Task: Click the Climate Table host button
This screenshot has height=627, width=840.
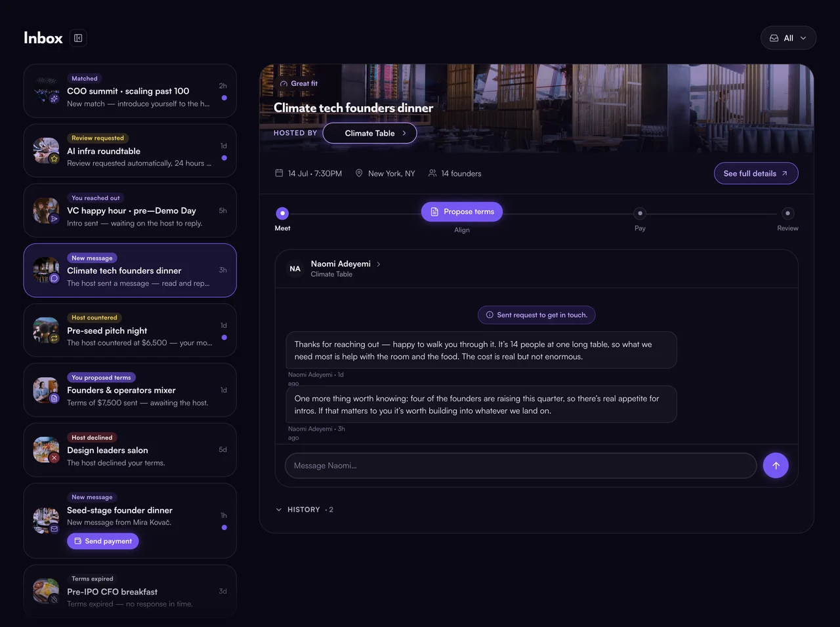Action: click(x=369, y=133)
